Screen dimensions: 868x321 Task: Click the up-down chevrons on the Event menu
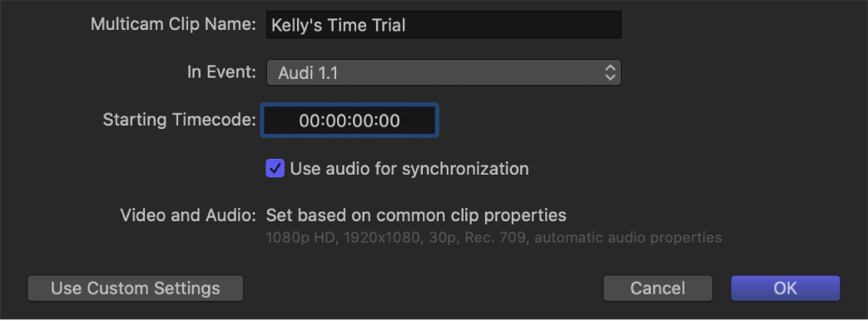click(x=610, y=72)
